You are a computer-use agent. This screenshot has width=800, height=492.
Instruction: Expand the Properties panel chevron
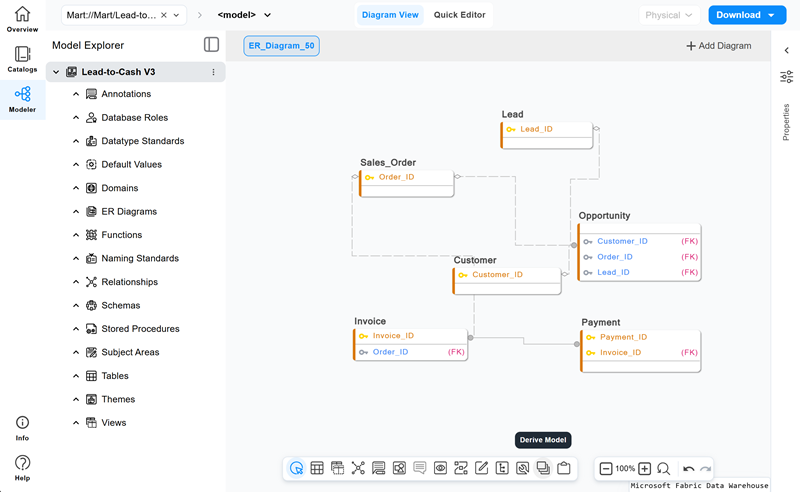click(x=786, y=50)
